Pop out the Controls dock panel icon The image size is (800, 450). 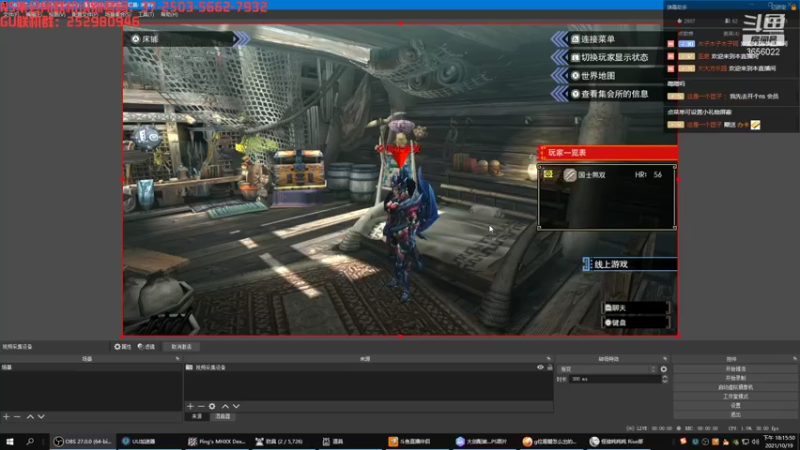tap(794, 359)
